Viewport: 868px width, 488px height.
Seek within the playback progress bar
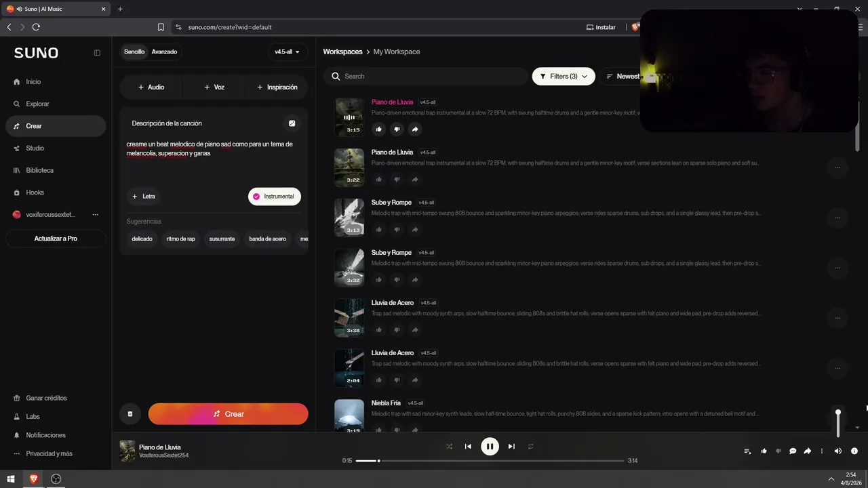[x=490, y=461]
